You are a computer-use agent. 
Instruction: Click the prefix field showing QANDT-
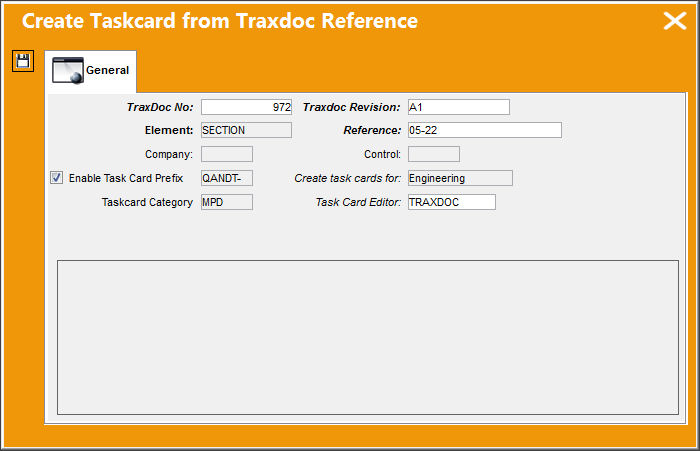227,178
